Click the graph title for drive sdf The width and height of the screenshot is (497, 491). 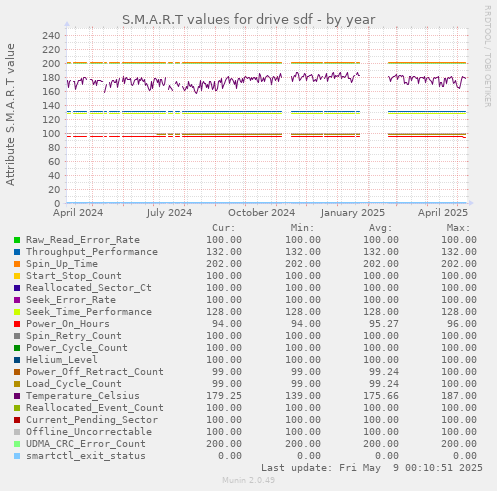point(249,20)
